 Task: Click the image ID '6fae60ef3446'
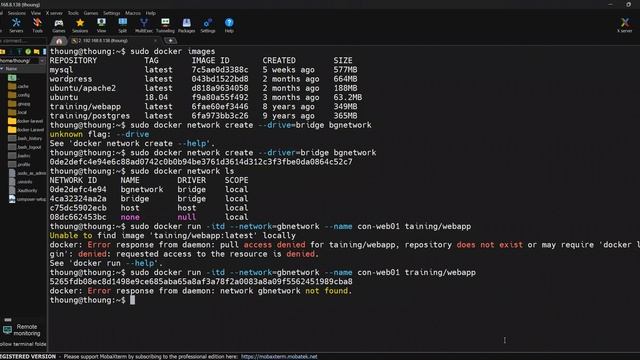[220, 107]
